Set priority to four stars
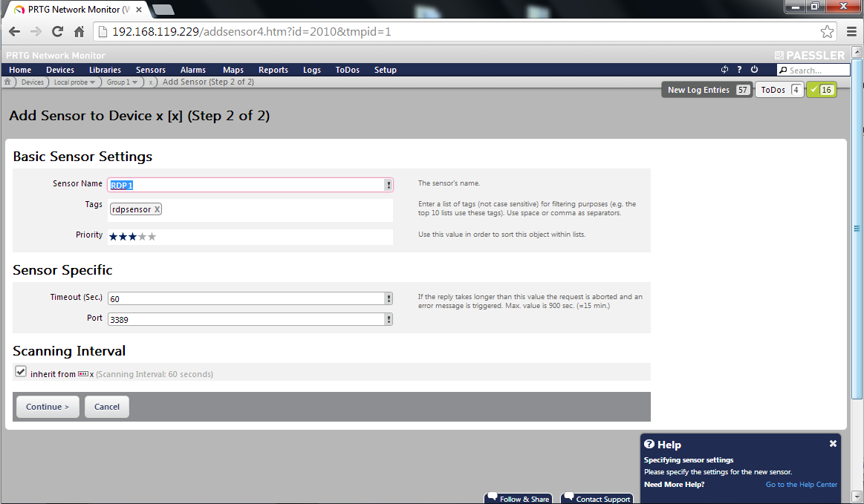 coord(142,236)
